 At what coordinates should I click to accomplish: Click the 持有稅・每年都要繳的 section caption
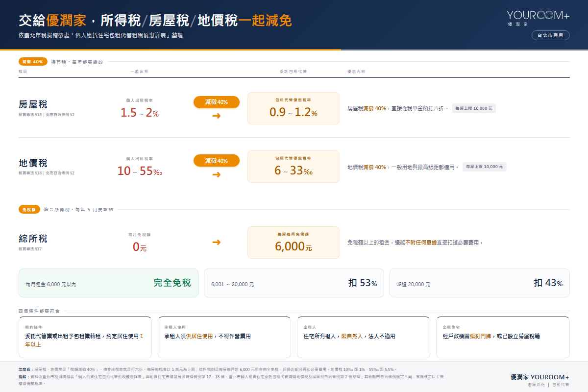(77, 62)
